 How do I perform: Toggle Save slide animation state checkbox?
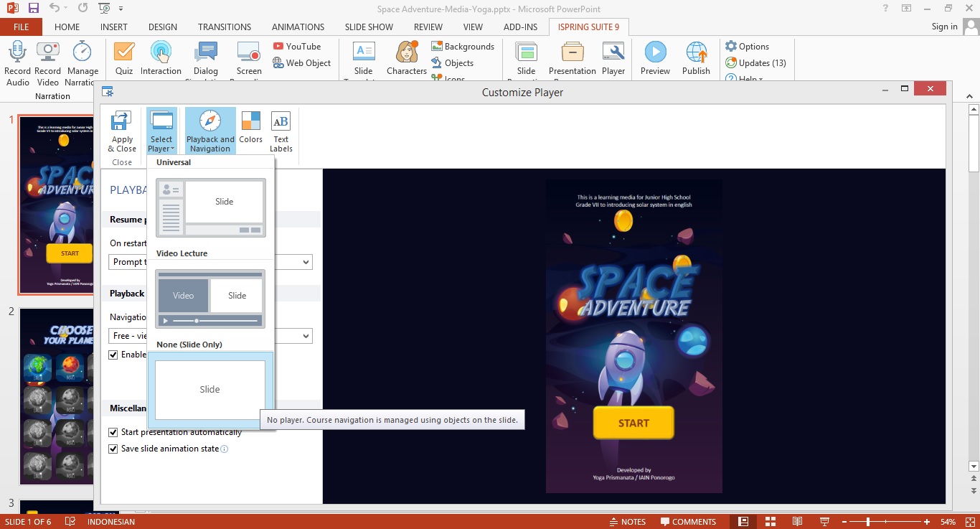click(113, 449)
